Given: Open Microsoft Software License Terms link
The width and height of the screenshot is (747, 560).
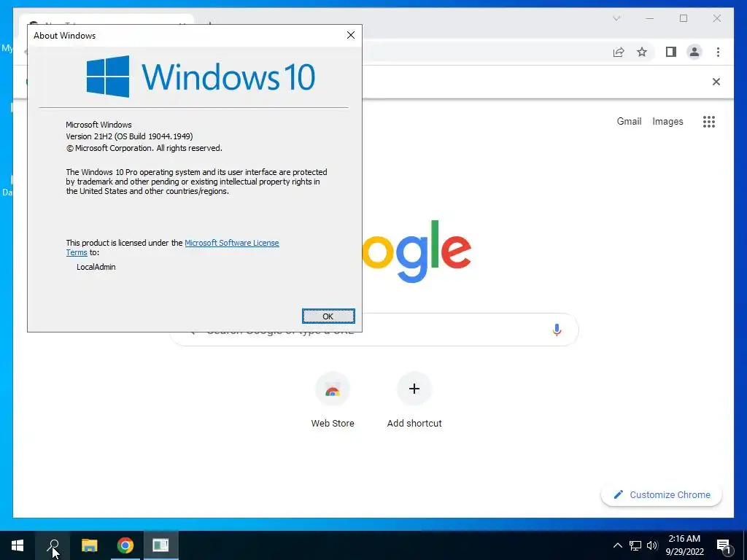Looking at the screenshot, I should coord(231,243).
